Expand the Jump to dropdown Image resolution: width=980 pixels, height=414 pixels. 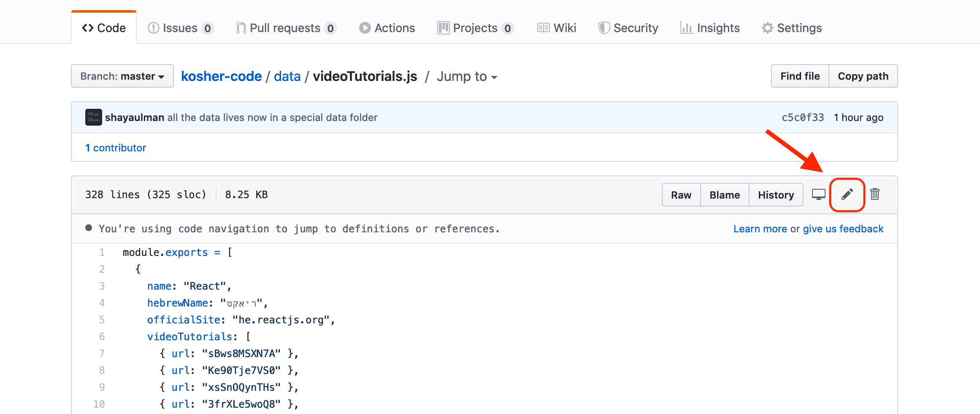pyautogui.click(x=467, y=76)
